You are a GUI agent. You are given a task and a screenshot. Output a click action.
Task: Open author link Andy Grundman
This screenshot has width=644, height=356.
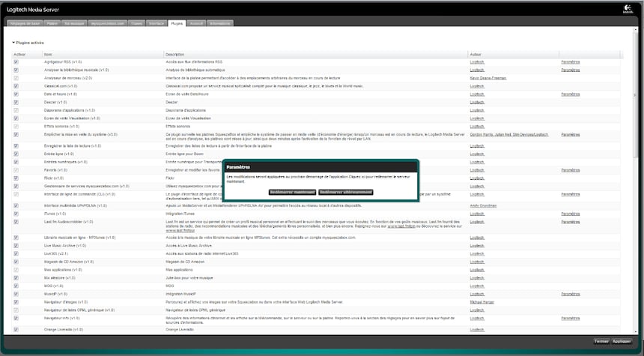(x=483, y=205)
